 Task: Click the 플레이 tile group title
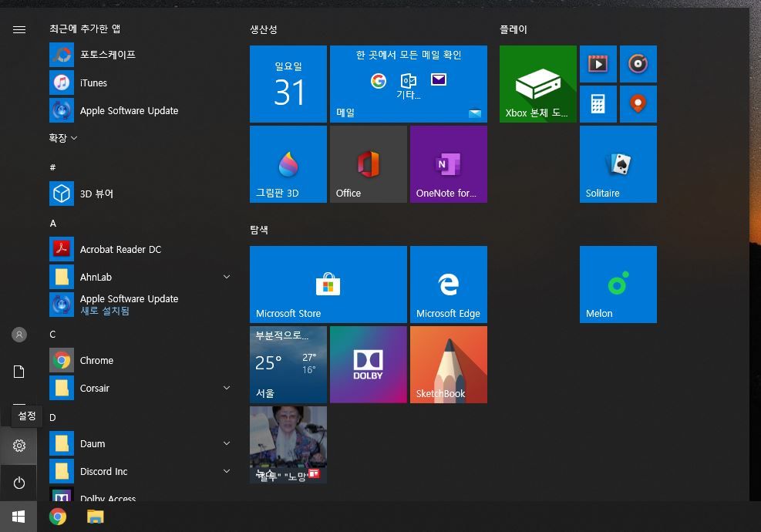[x=514, y=29]
